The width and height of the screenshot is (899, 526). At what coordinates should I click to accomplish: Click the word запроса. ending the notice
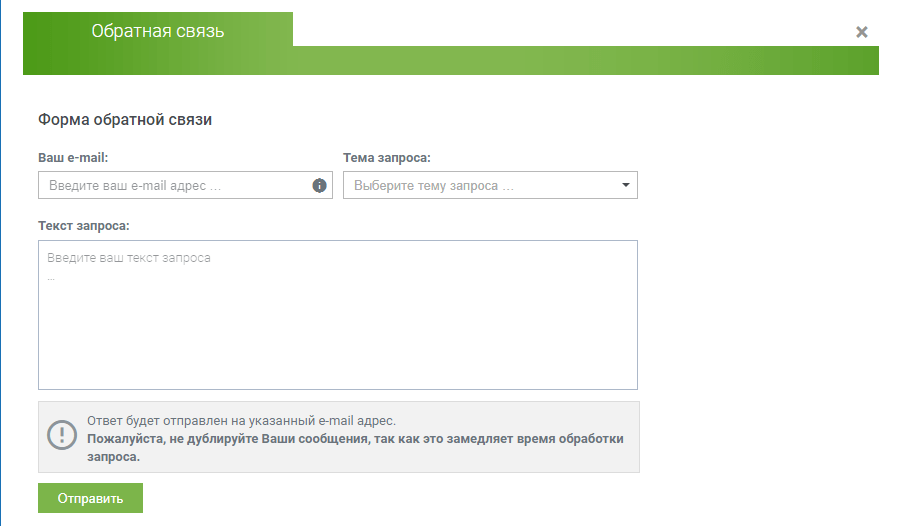pyautogui.click(x=114, y=457)
